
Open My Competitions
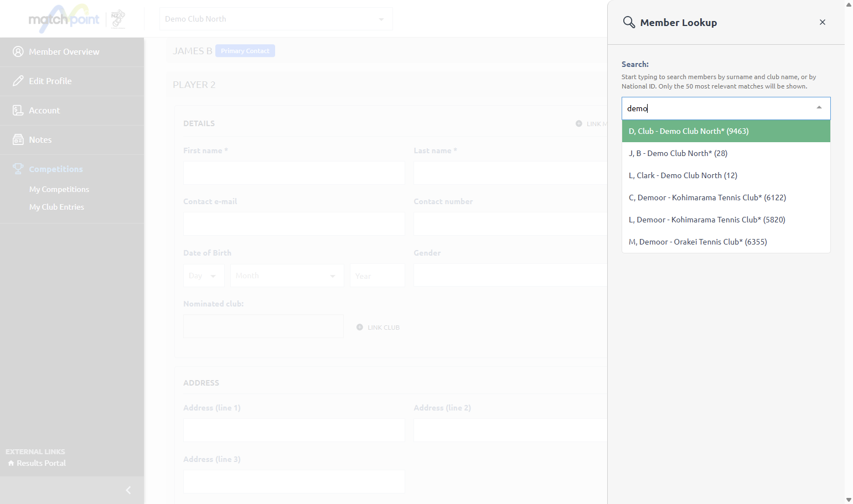click(59, 189)
